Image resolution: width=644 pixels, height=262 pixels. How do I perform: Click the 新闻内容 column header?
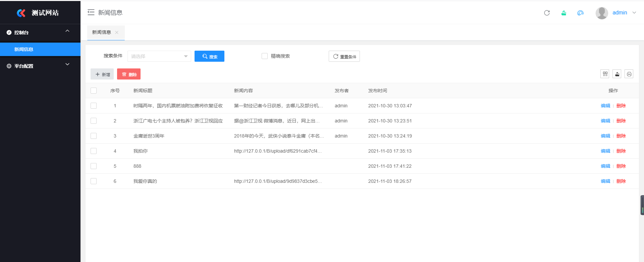pos(244,91)
